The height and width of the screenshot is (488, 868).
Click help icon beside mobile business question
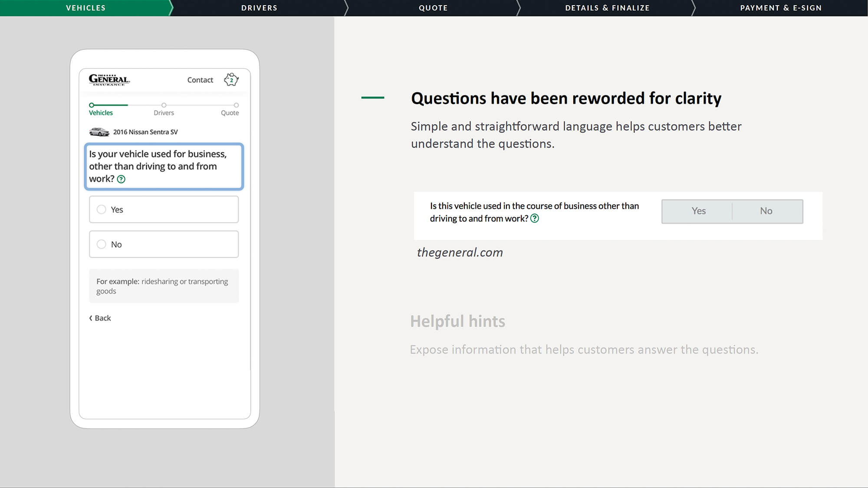tap(121, 179)
